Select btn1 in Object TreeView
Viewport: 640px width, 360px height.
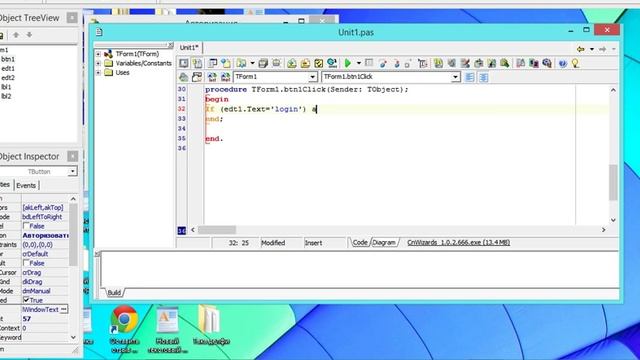(8, 59)
